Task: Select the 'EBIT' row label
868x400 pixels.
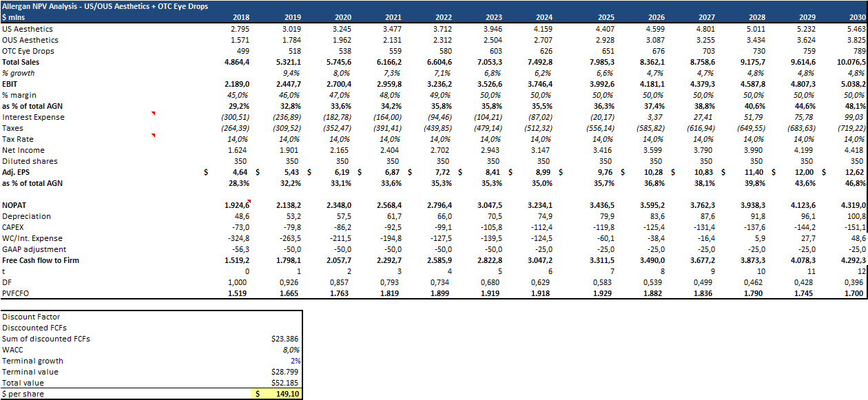Action: point(10,84)
